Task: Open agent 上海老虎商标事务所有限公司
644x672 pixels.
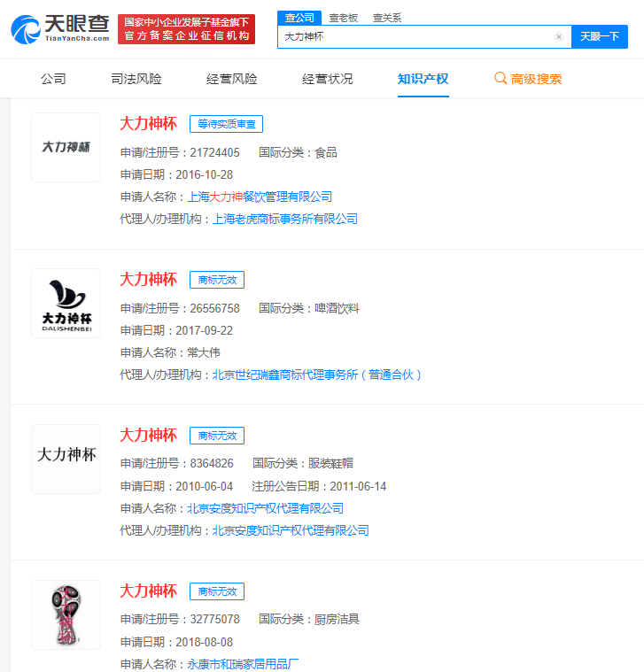Action: [285, 219]
